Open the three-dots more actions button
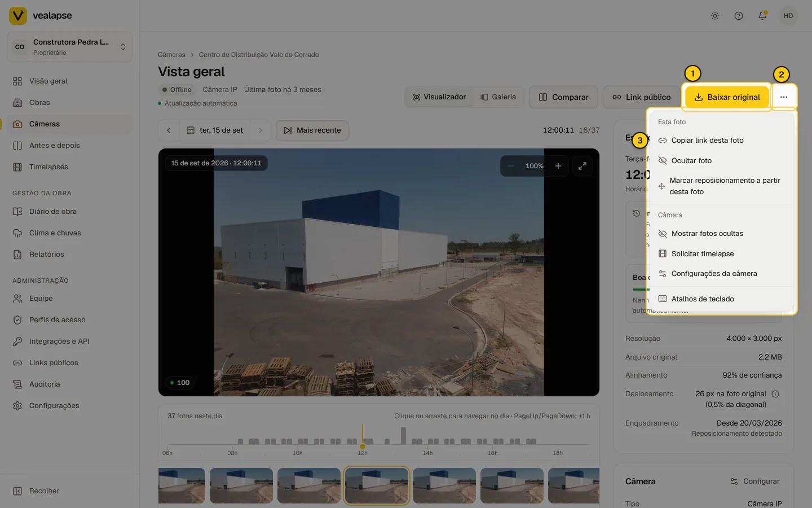The image size is (812, 508). coord(784,97)
